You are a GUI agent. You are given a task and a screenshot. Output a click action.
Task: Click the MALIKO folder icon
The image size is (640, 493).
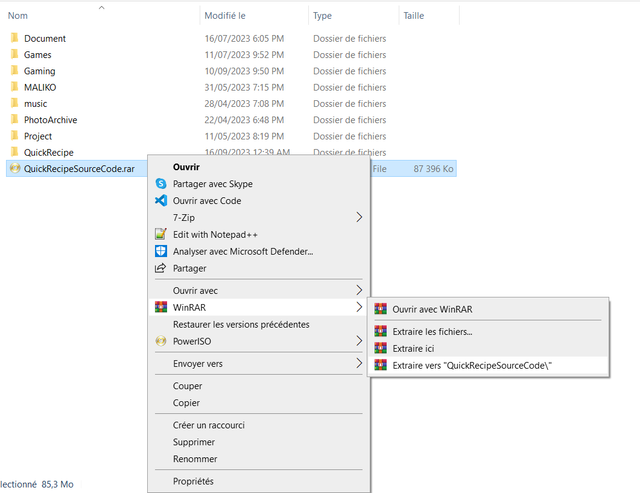click(x=14, y=87)
